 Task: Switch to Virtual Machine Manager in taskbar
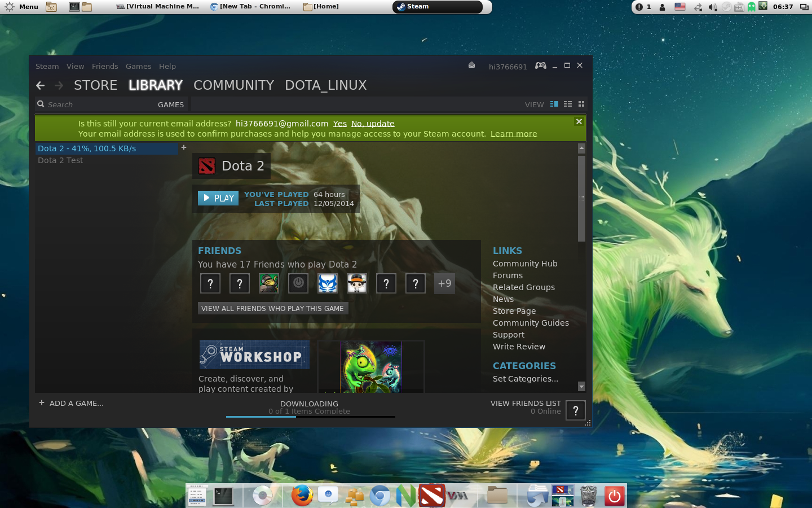tap(157, 7)
